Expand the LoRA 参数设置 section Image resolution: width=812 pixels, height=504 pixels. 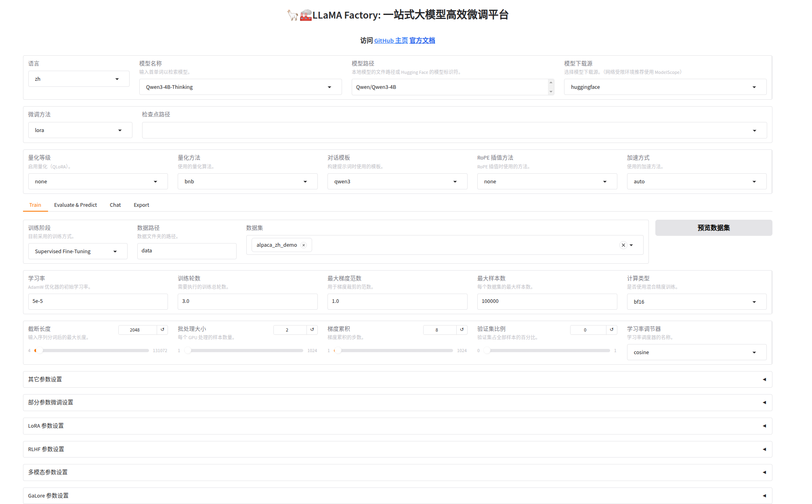397,426
